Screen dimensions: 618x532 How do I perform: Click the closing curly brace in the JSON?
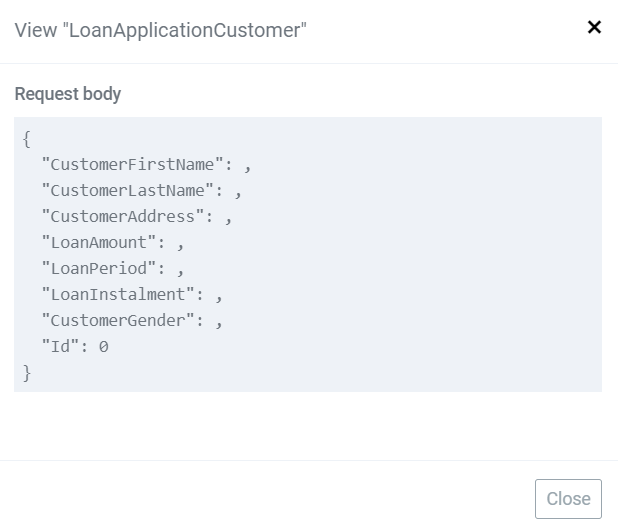(26, 373)
